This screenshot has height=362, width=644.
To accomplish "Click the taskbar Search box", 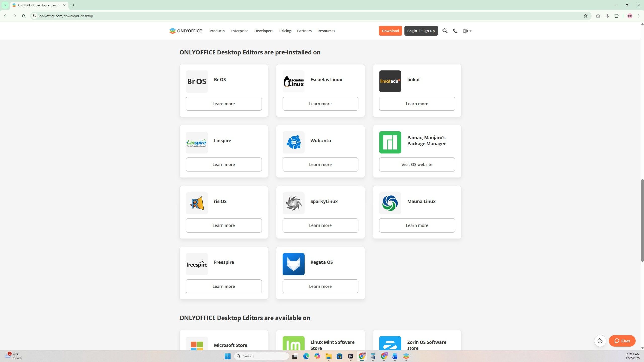I will pos(262,356).
